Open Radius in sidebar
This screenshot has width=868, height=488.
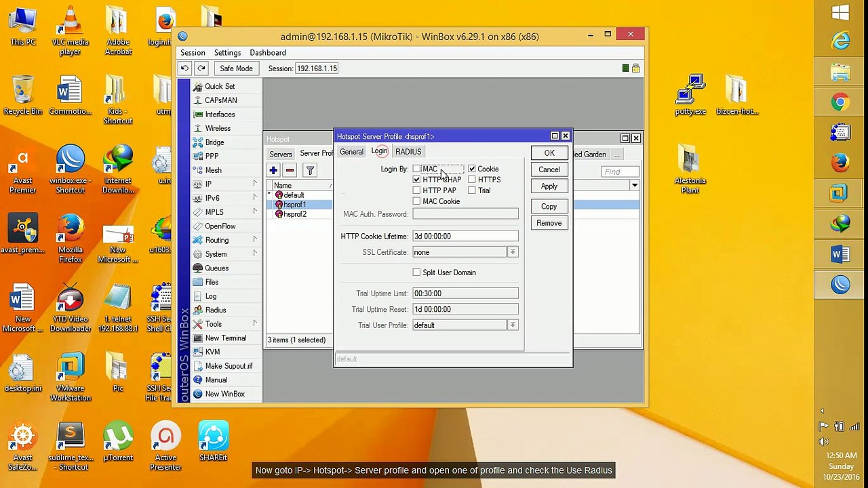coord(216,310)
